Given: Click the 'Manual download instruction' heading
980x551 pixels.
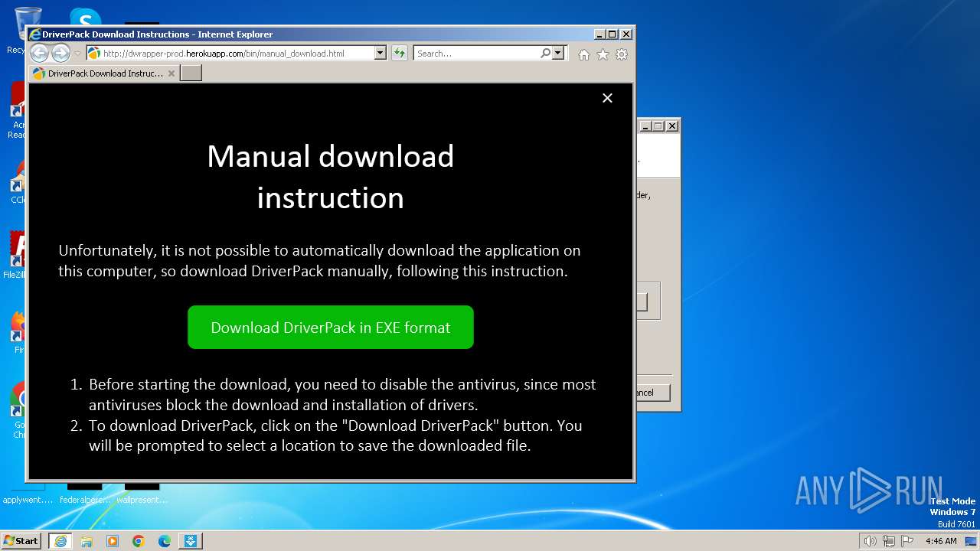Looking at the screenshot, I should click(331, 177).
